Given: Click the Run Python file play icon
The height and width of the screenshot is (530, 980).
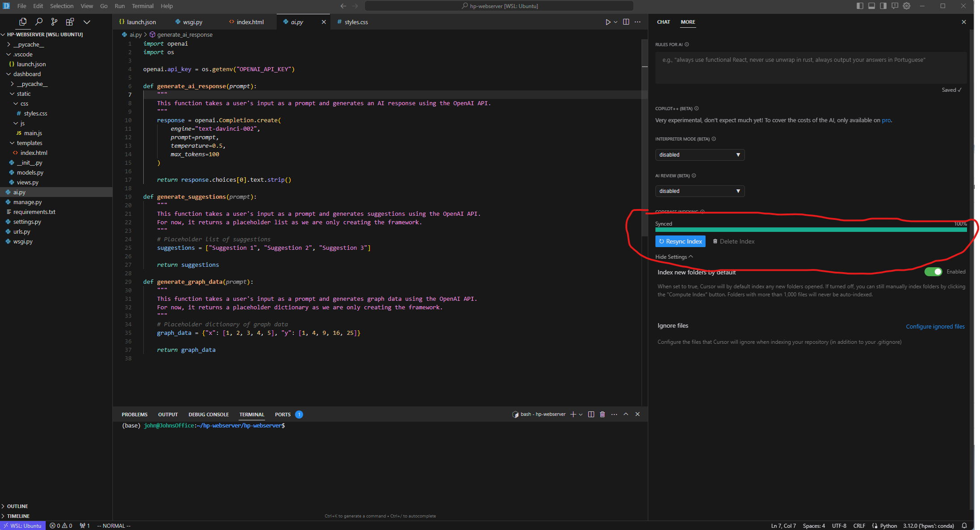Looking at the screenshot, I should [608, 22].
